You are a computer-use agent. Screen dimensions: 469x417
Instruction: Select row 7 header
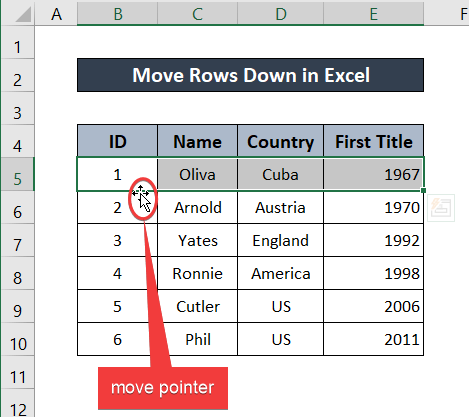pyautogui.click(x=17, y=240)
